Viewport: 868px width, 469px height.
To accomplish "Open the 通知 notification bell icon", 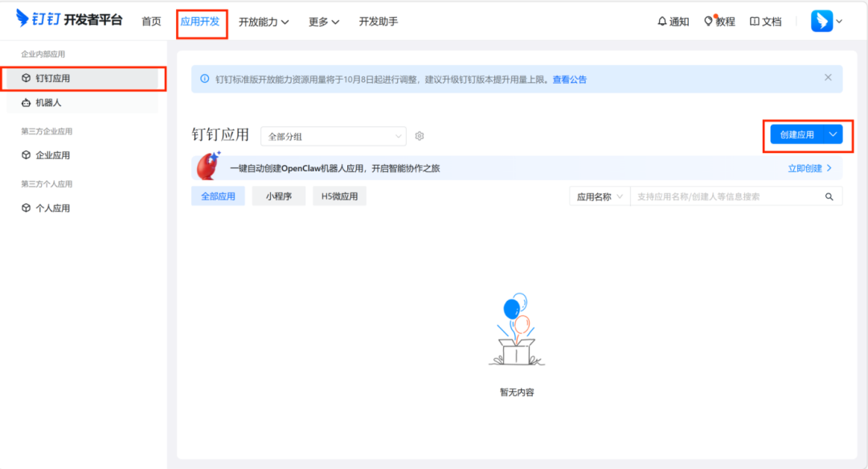I will click(664, 22).
